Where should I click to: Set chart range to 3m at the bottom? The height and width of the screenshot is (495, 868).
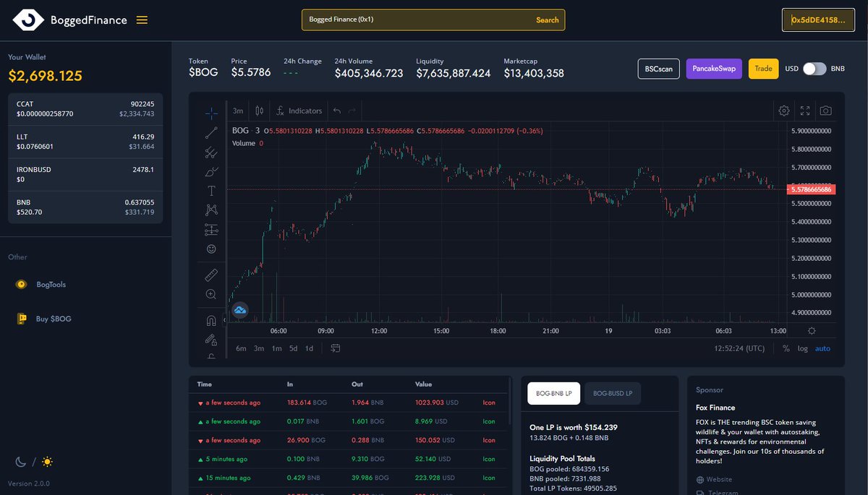click(259, 348)
